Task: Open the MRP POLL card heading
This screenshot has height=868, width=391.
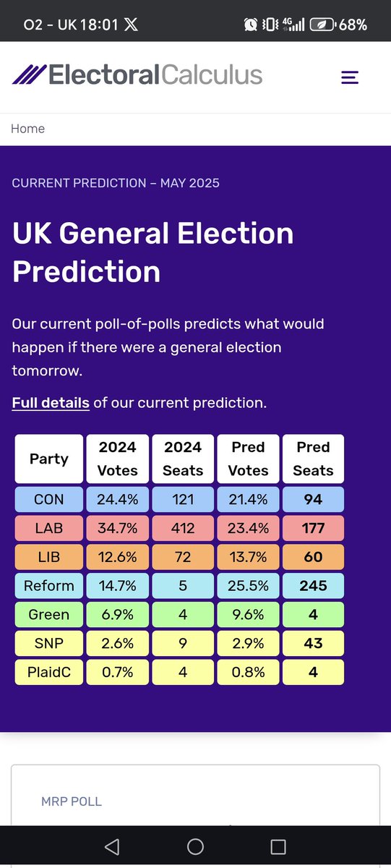Action: coord(72,801)
